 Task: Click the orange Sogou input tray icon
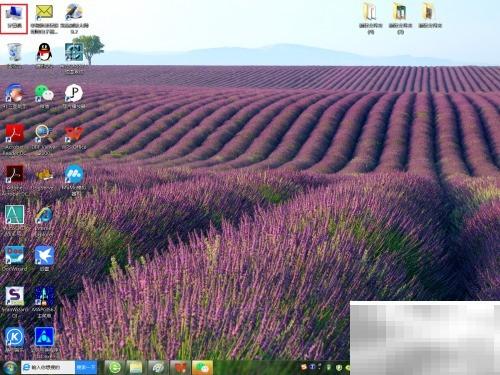(x=304, y=367)
